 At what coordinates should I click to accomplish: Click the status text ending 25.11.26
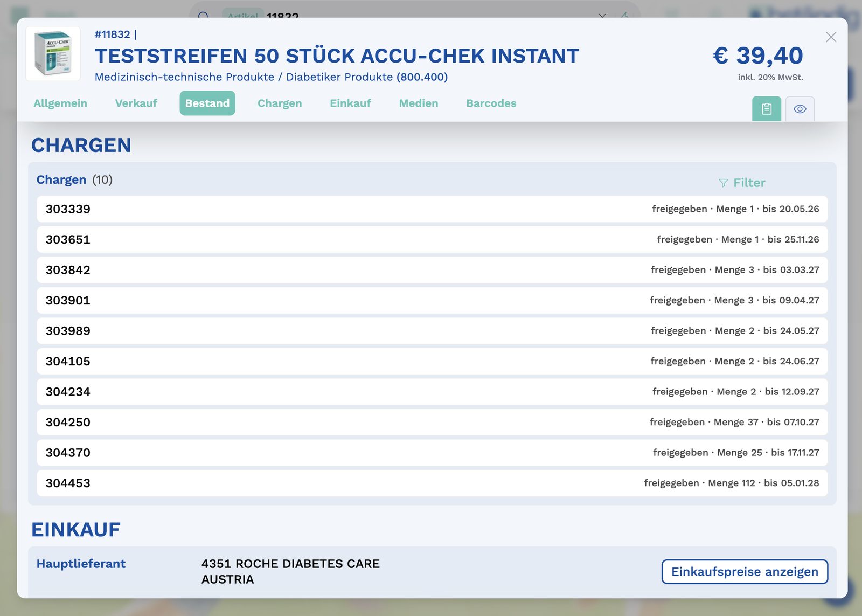click(738, 240)
